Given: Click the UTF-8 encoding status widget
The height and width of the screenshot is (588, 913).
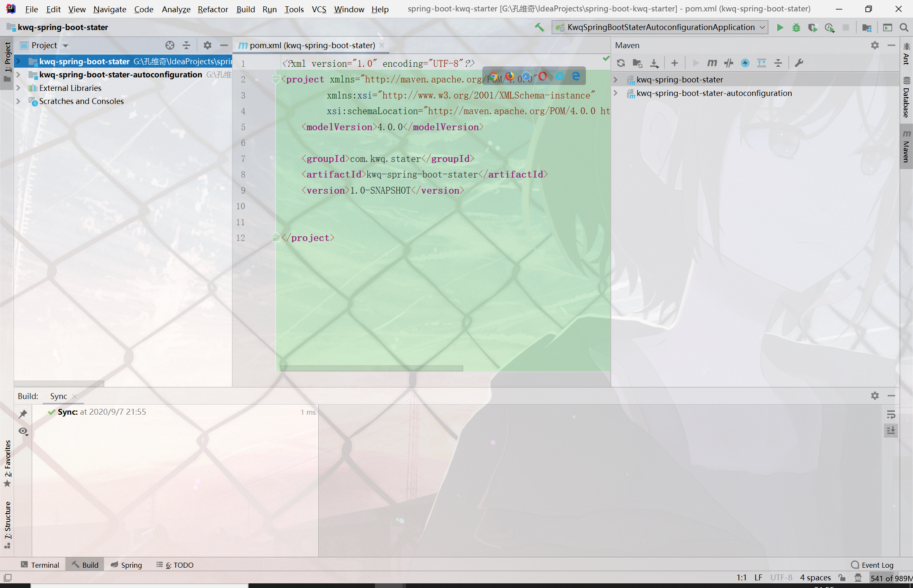Looking at the screenshot, I should (781, 577).
